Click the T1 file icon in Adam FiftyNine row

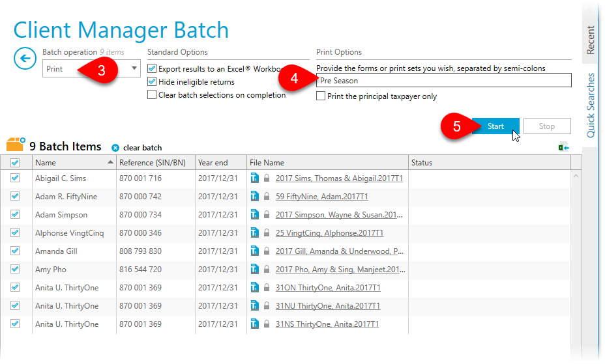tap(255, 196)
